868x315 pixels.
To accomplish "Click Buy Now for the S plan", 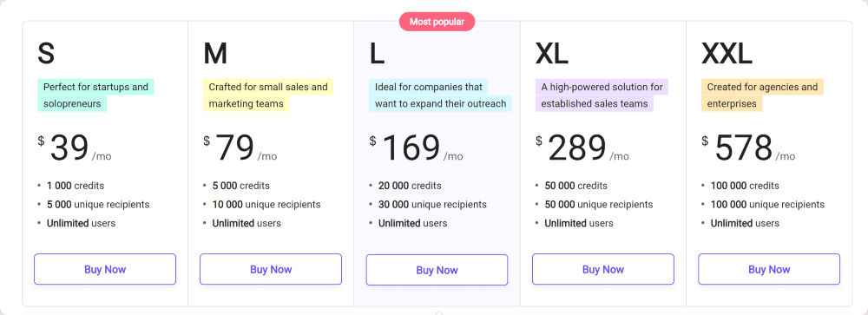I will tap(105, 269).
